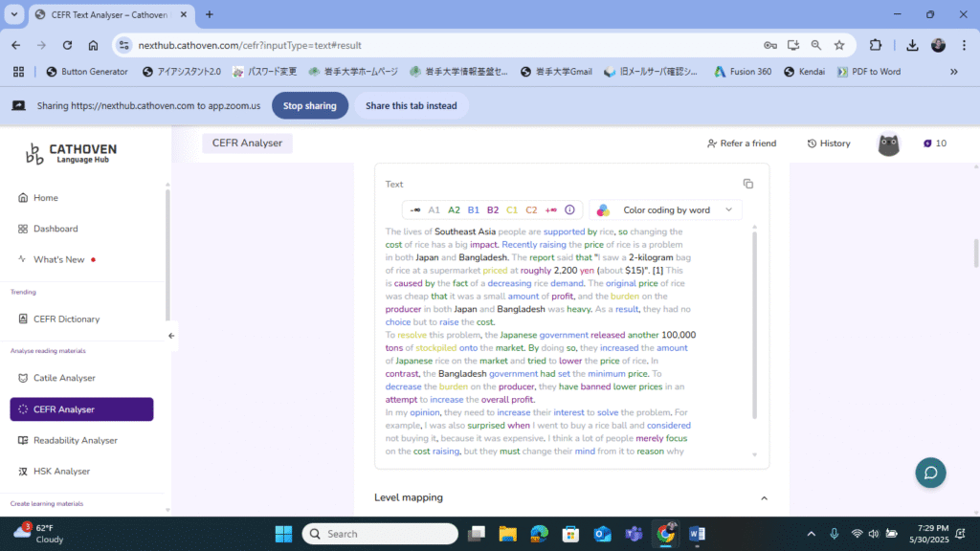Show more bookmarks with the chevron

[x=953, y=72]
